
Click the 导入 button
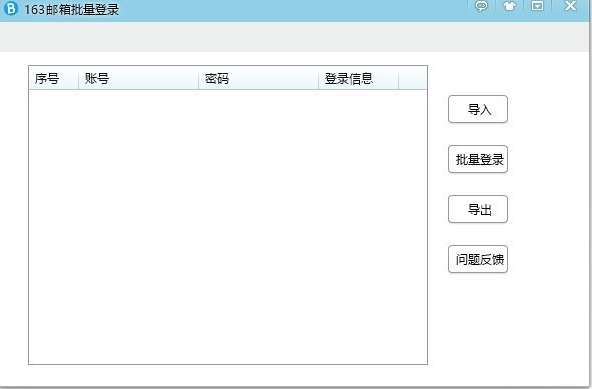click(478, 109)
